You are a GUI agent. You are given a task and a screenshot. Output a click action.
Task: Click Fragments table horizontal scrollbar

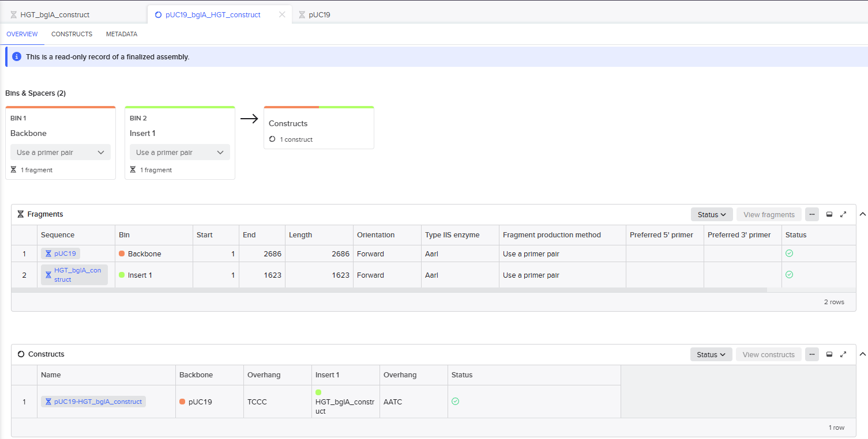(389, 290)
